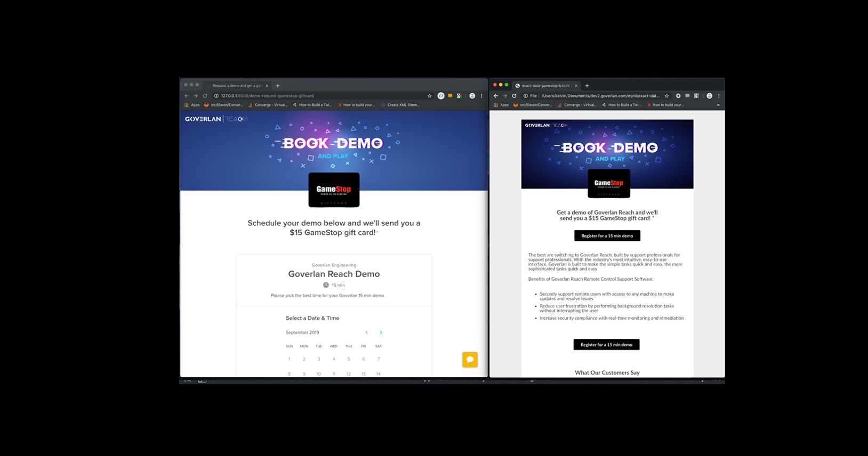Screen dimensions: 868x456
Task: Click the gray rectangular extension icon in right window
Action: (687, 96)
